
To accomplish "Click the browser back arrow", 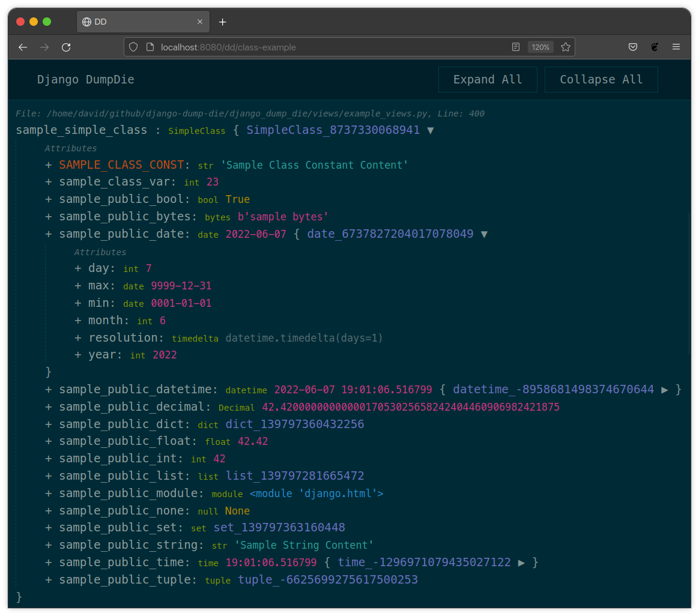I will tap(23, 47).
